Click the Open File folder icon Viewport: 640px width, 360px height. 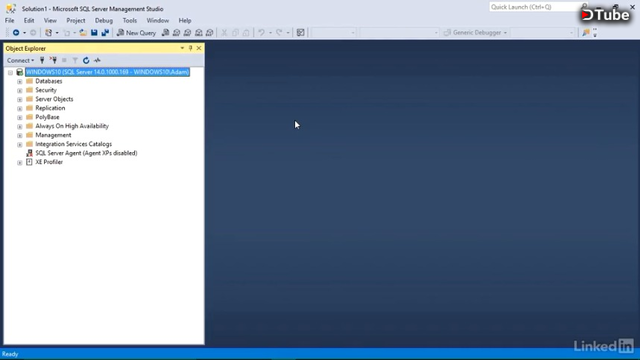83,33
